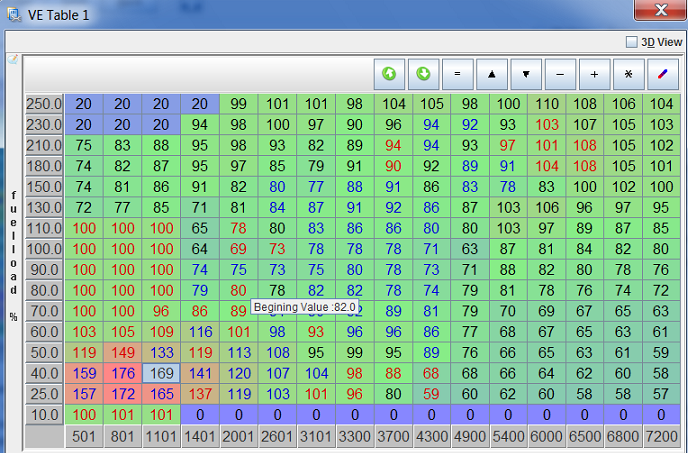Viewport: 688px width, 453px height.
Task: Select the highlighted cell with value 169
Action: click(x=161, y=372)
